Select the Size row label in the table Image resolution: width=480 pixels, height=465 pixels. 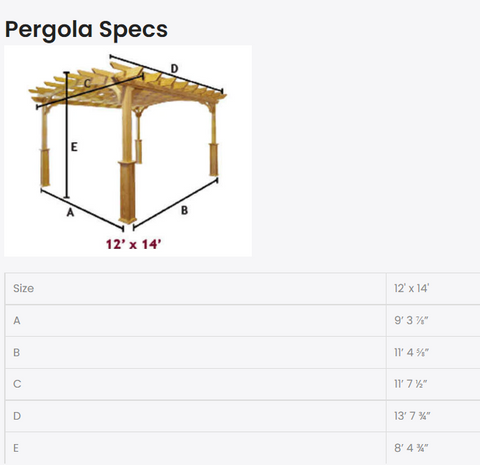pos(23,288)
